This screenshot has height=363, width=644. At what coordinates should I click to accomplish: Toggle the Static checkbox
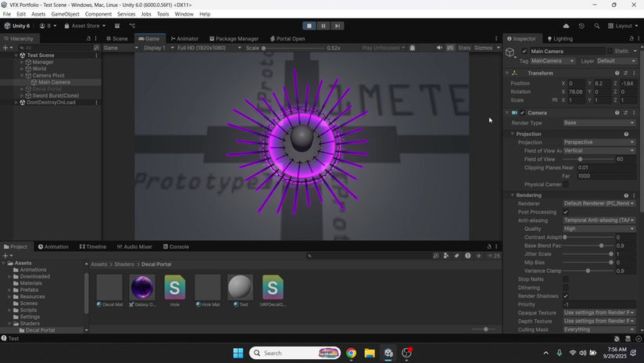(x=610, y=52)
